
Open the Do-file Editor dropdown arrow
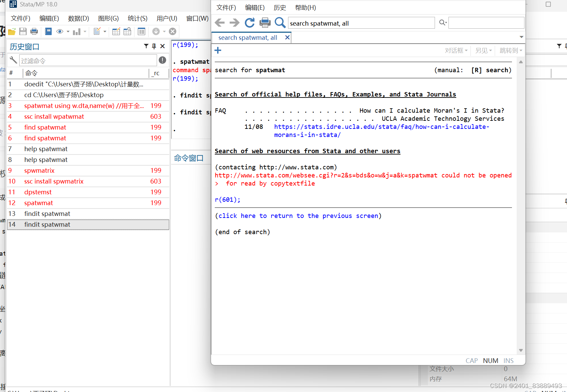pyautogui.click(x=105, y=32)
